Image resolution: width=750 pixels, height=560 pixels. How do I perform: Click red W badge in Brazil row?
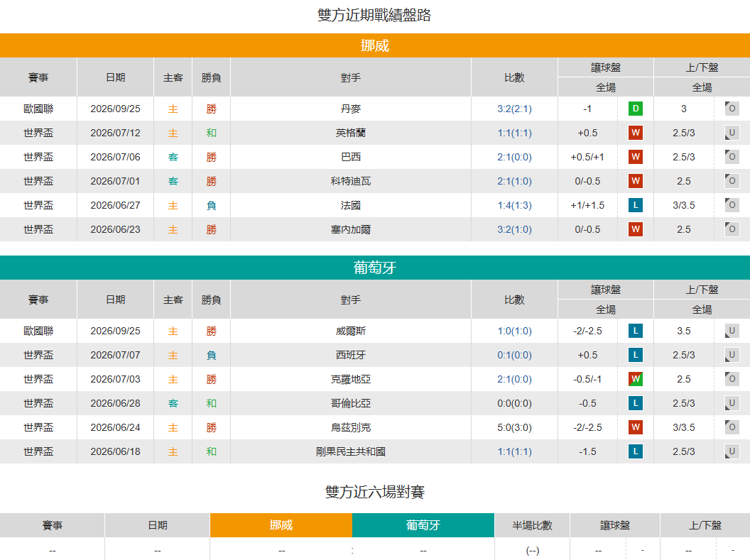[635, 157]
